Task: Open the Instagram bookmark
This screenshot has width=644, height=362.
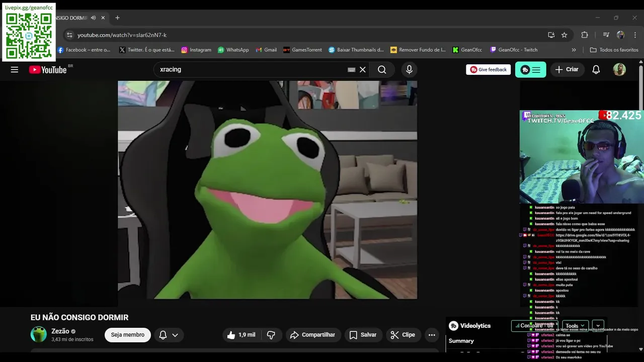Action: [x=196, y=50]
